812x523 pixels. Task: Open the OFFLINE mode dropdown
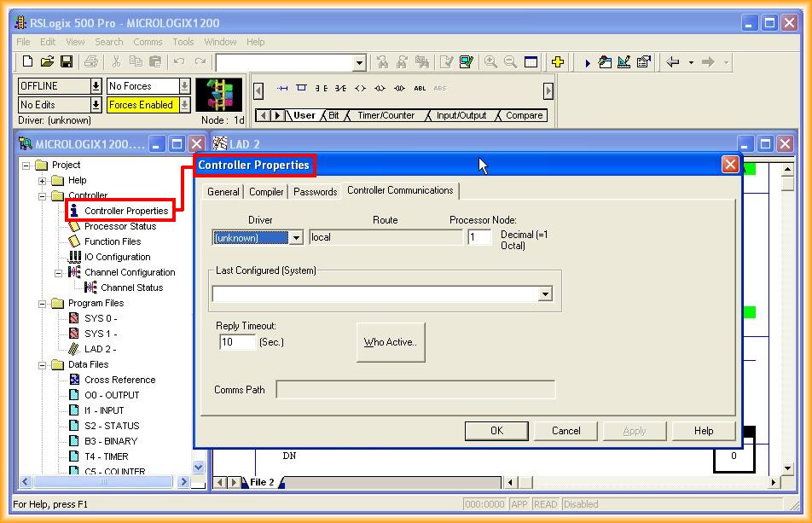pos(96,86)
